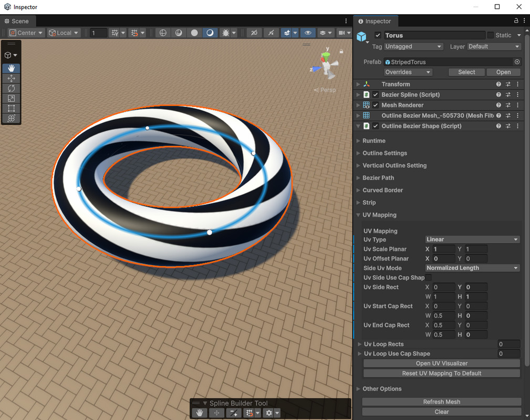530x420 pixels.
Task: Toggle Bezier Spline script enabled checkbox
Action: pos(376,94)
